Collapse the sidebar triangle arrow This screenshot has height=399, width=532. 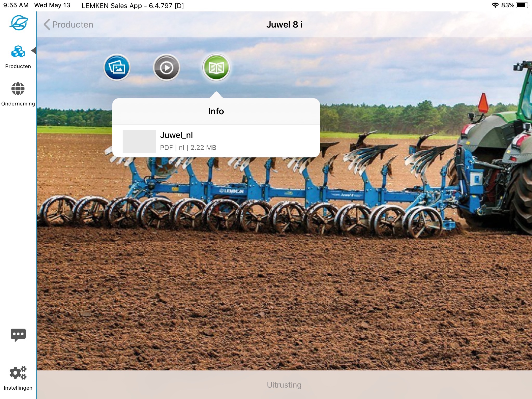click(x=34, y=50)
